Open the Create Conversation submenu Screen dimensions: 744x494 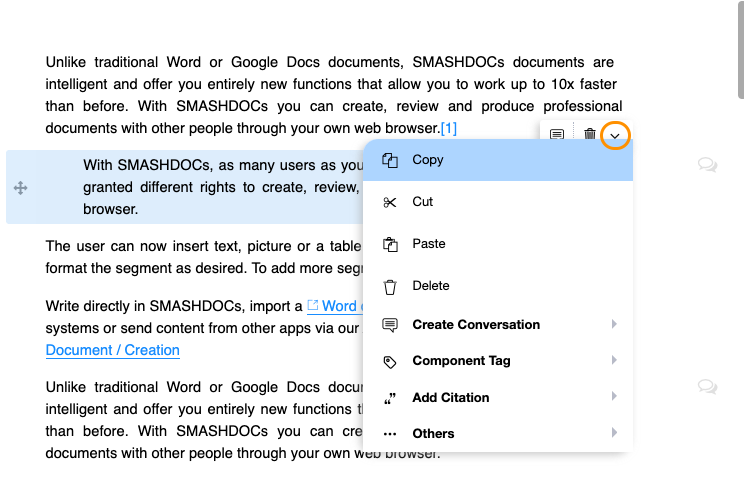(498, 325)
